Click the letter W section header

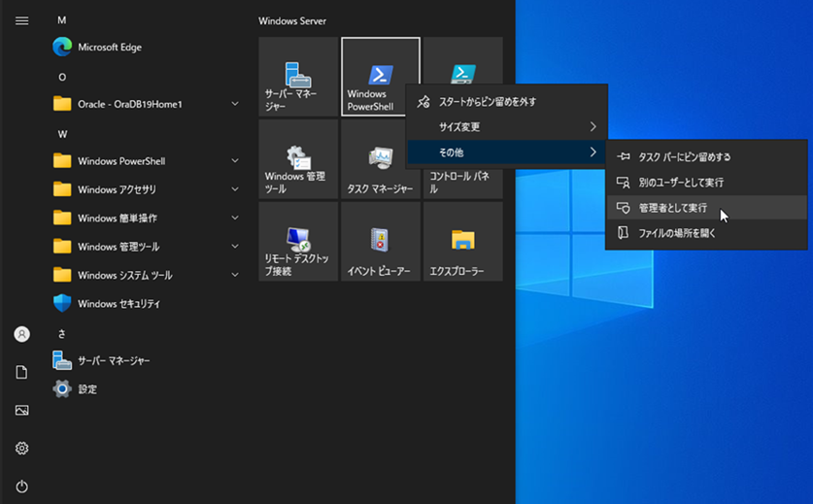62,134
